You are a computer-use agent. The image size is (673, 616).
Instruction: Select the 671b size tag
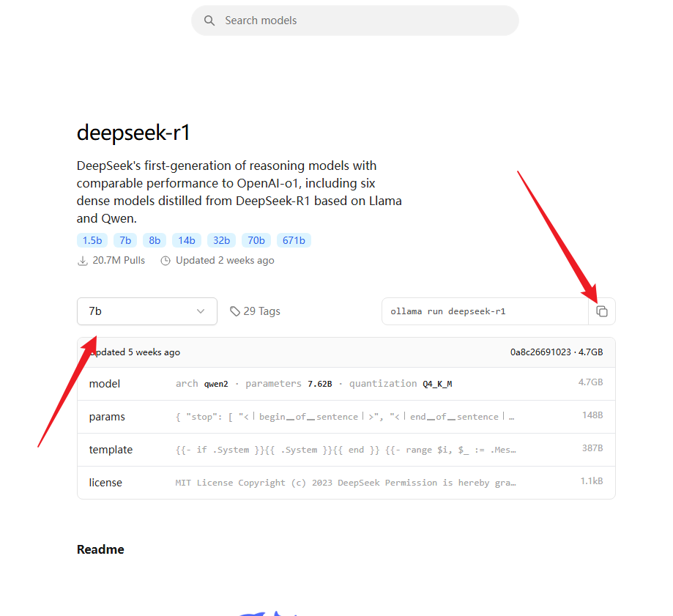pyautogui.click(x=294, y=240)
